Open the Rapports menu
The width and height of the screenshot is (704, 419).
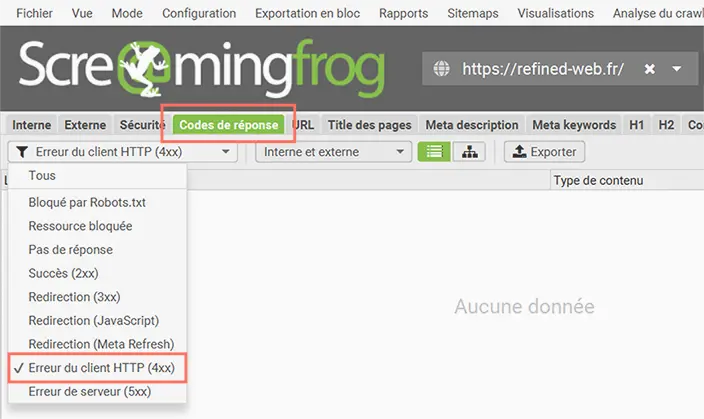pos(403,13)
